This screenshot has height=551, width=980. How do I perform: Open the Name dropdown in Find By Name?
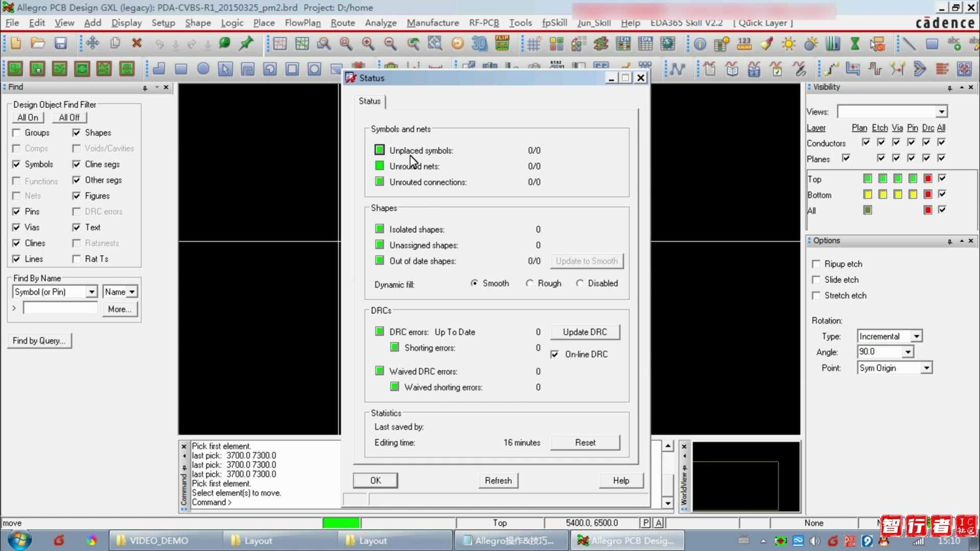point(132,292)
